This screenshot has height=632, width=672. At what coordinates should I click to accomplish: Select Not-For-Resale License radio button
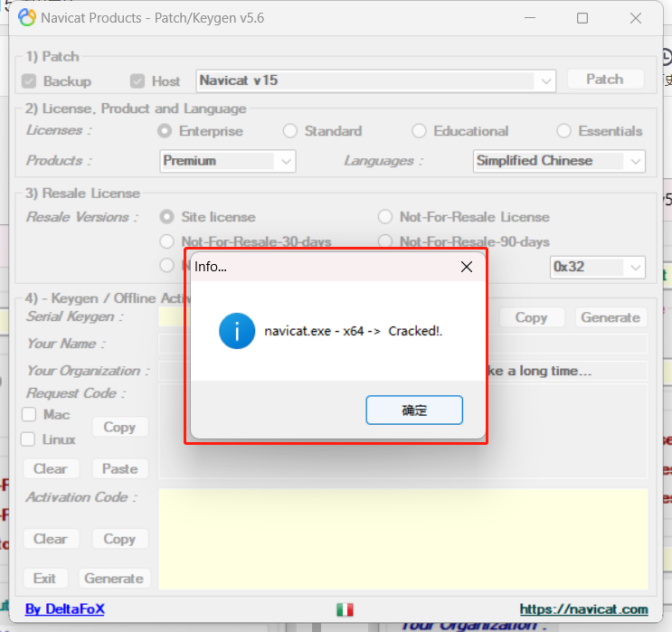click(x=385, y=217)
